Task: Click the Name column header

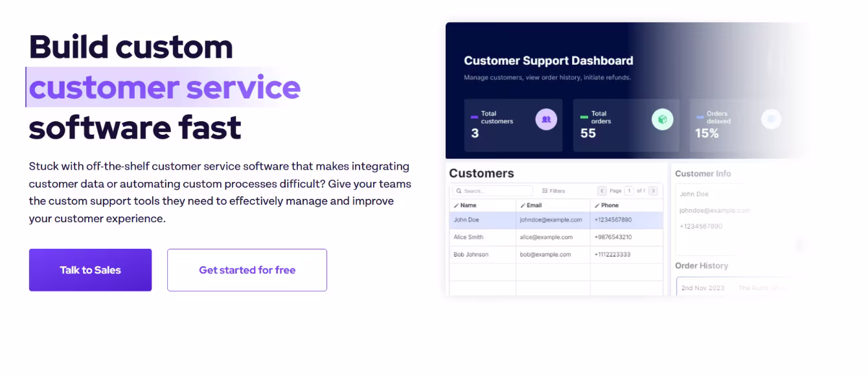Action: tap(483, 205)
